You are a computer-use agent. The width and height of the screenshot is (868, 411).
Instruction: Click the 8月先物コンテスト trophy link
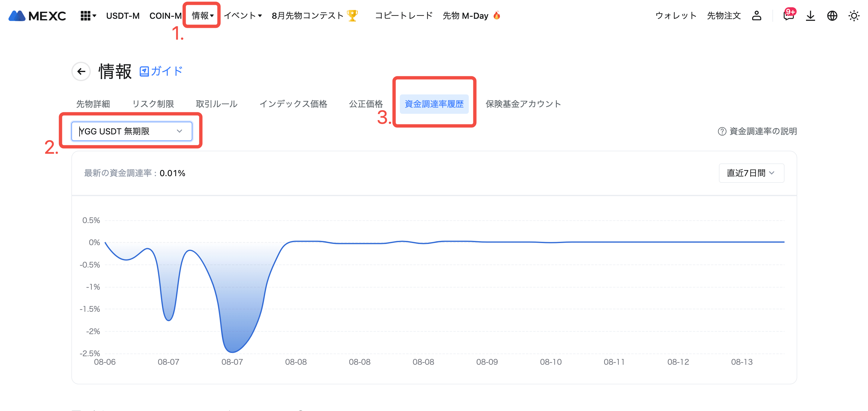point(314,16)
